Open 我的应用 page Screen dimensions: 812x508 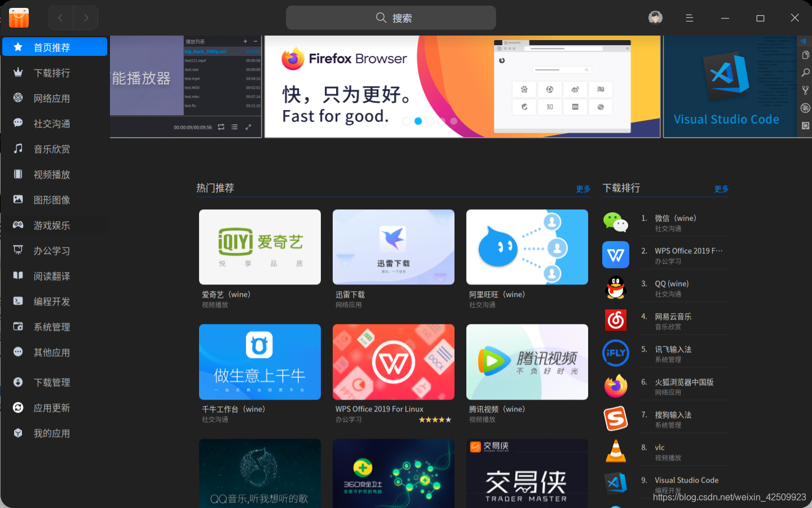tap(55, 433)
